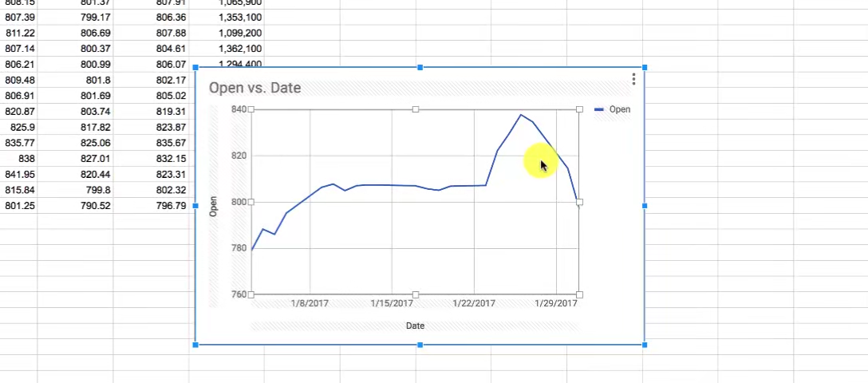Click the chart's top-left resize handle

[196, 68]
